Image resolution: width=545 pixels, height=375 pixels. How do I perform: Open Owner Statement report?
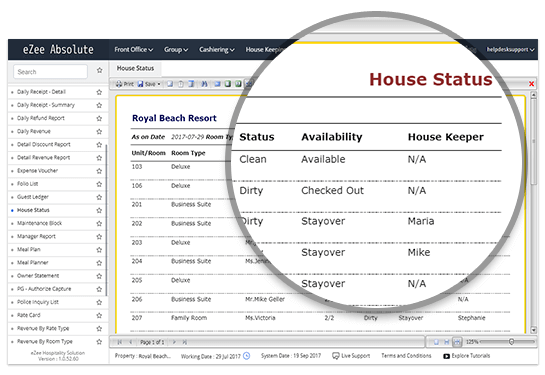coord(38,276)
